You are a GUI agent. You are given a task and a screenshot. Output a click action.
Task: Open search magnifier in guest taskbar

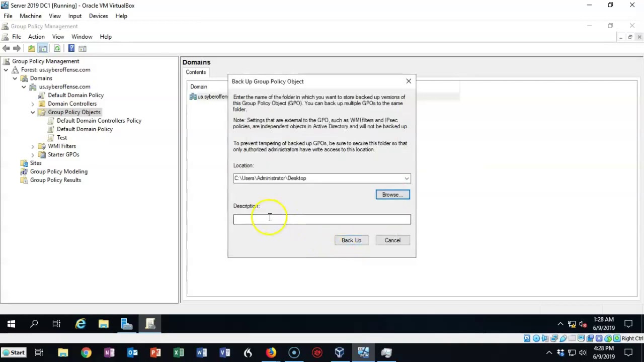pos(34,324)
